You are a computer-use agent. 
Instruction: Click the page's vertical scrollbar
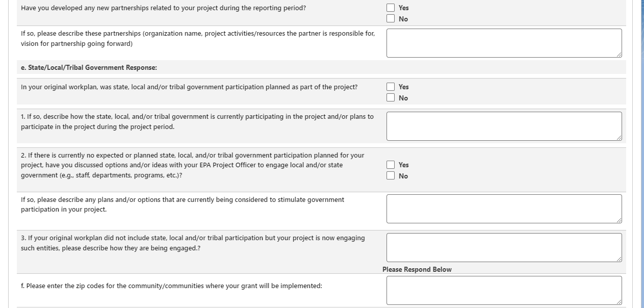pyautogui.click(x=641, y=153)
